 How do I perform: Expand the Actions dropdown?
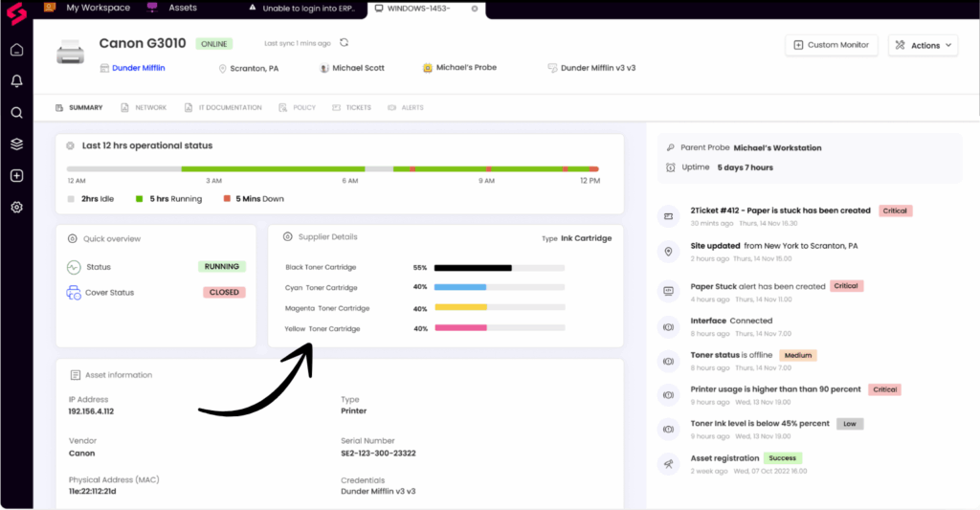(923, 45)
